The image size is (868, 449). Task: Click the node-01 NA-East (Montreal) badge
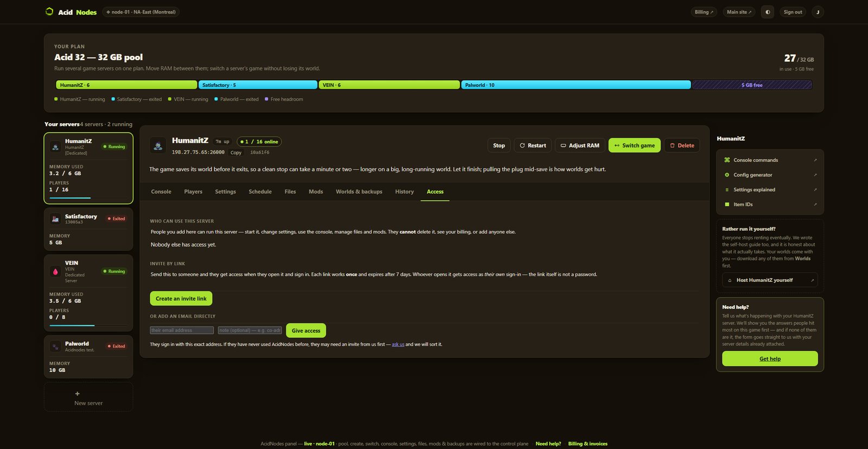(x=141, y=12)
